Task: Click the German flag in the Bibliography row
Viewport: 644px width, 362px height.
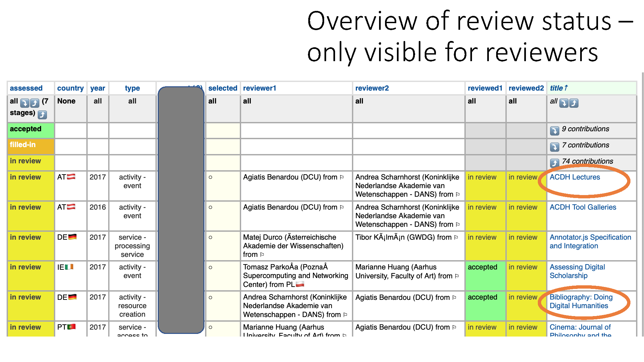Action: [x=72, y=297]
